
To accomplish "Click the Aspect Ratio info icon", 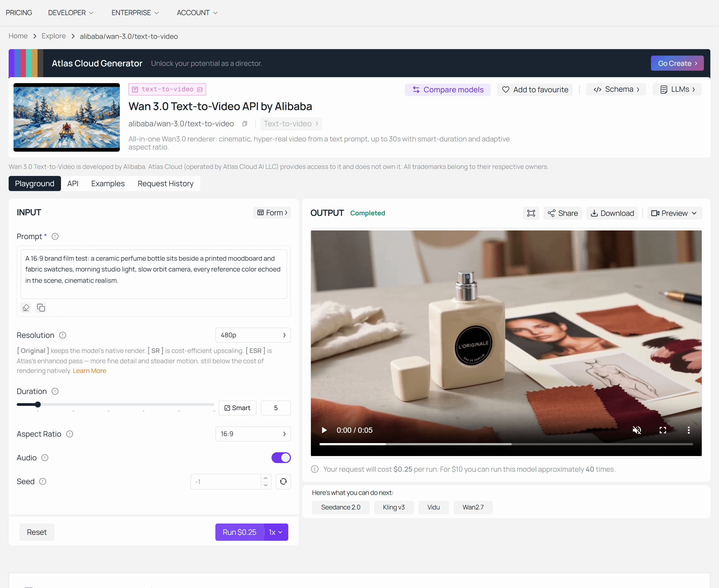I will (x=70, y=434).
